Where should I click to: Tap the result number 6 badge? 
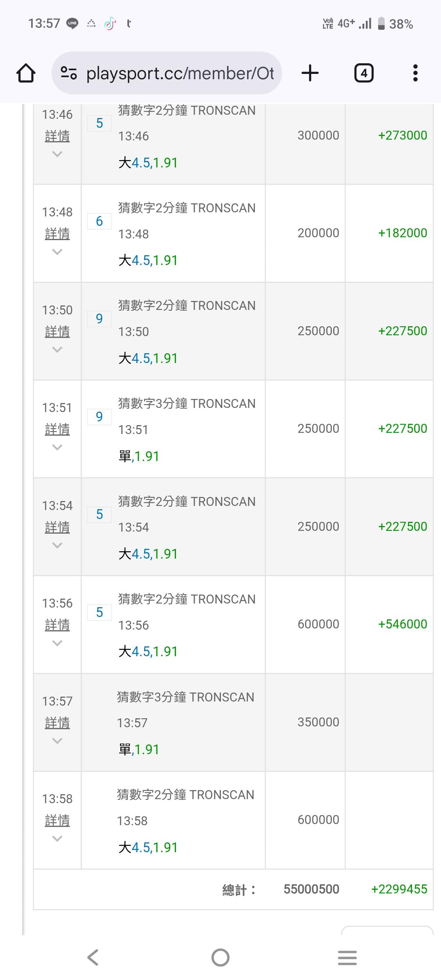click(99, 221)
